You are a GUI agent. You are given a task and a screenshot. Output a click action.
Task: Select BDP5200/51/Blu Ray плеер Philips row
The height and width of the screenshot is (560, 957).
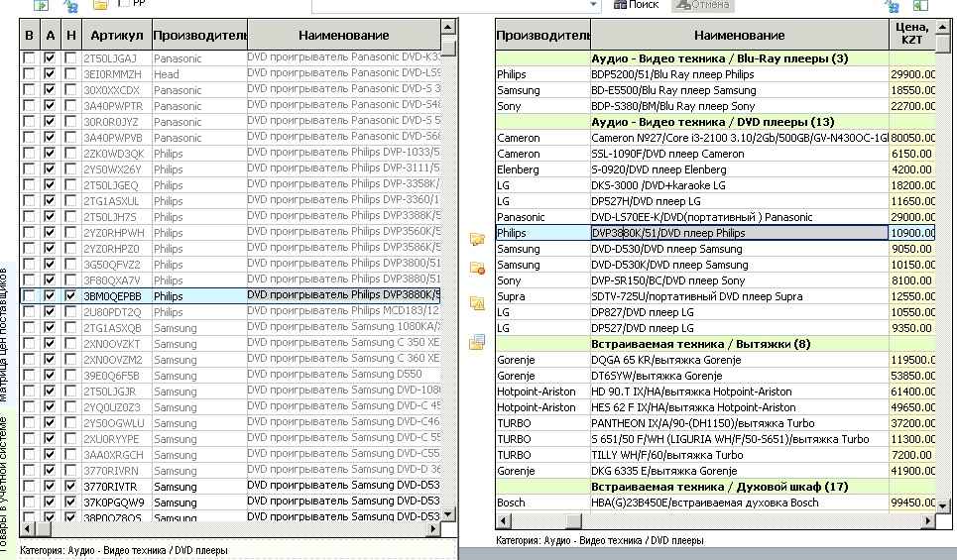click(x=715, y=74)
